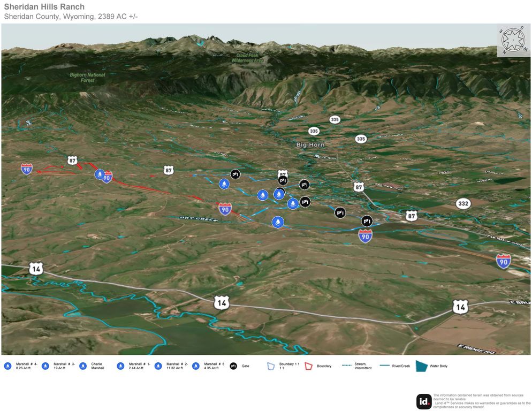Click the red Boundary polygon legend symbol
The height and width of the screenshot is (411, 532).
309,366
